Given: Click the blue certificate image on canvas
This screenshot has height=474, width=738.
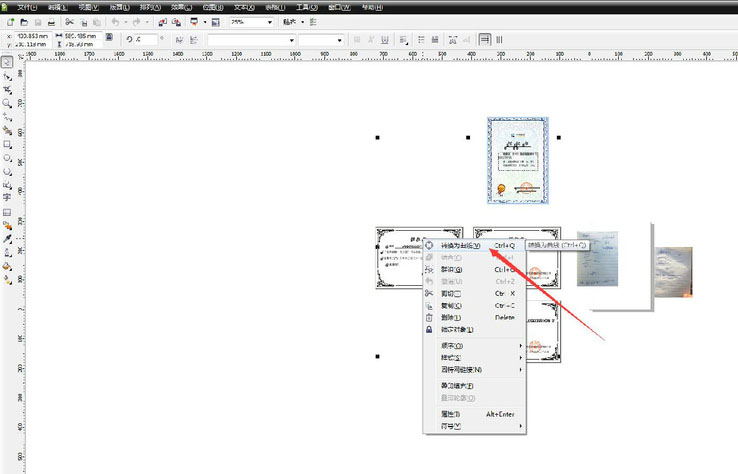Looking at the screenshot, I should (x=518, y=162).
